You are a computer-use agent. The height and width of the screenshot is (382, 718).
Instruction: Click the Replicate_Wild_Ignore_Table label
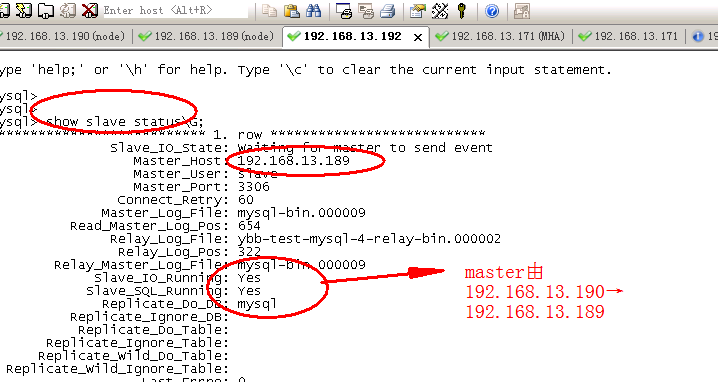(117, 369)
